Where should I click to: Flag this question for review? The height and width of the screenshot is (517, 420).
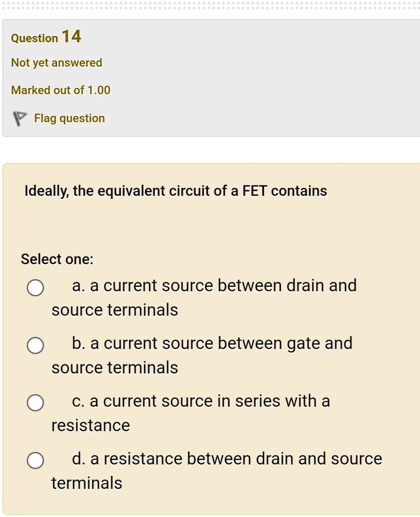pyautogui.click(x=69, y=118)
